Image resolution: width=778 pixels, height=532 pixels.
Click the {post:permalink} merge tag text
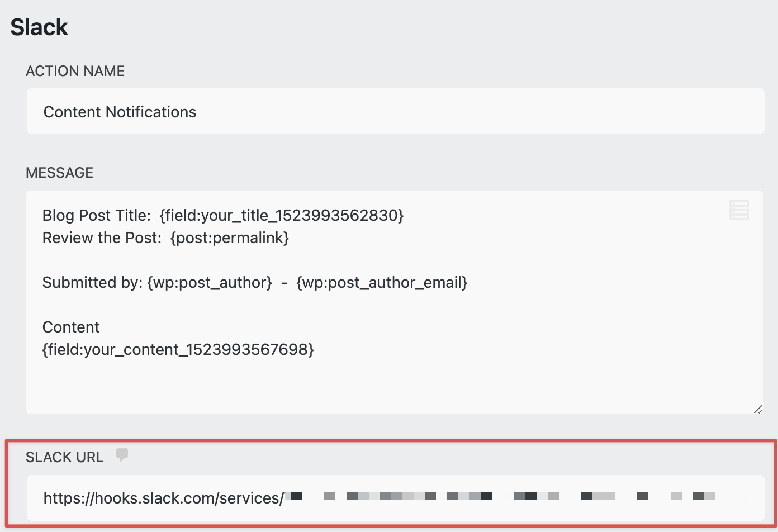pyautogui.click(x=230, y=237)
